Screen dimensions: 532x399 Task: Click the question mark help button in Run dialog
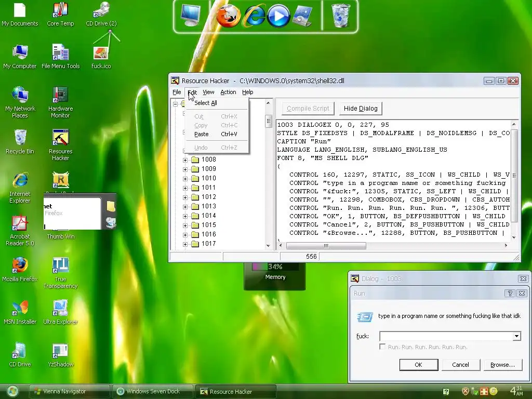pos(510,293)
